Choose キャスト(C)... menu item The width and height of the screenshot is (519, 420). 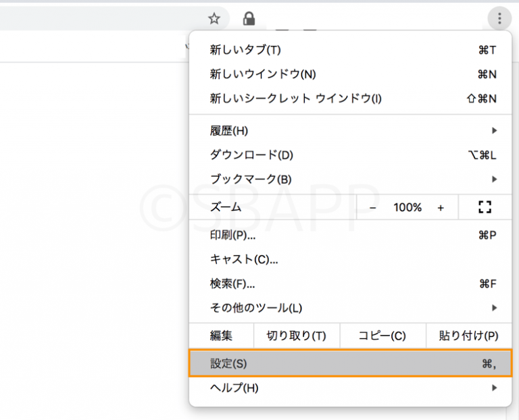pyautogui.click(x=351, y=259)
